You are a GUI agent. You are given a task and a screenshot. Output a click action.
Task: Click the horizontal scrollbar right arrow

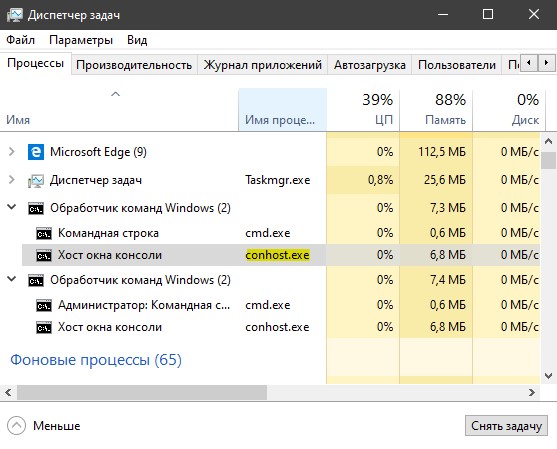pyautogui.click(x=532, y=393)
